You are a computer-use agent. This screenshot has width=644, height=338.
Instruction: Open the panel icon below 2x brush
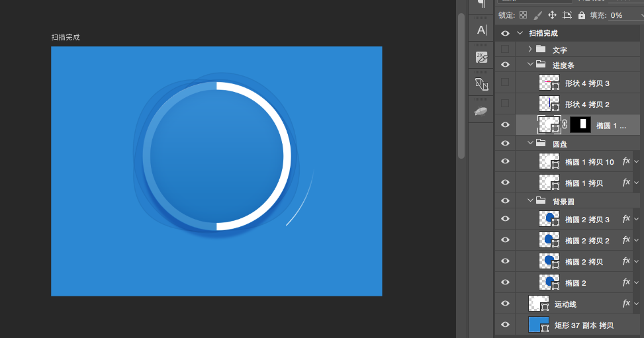pos(482,84)
